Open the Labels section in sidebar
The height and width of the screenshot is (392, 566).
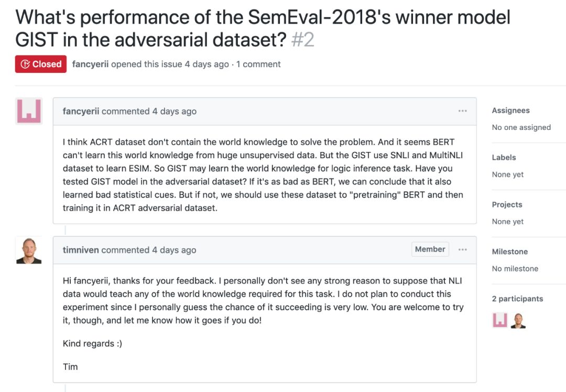(x=504, y=157)
